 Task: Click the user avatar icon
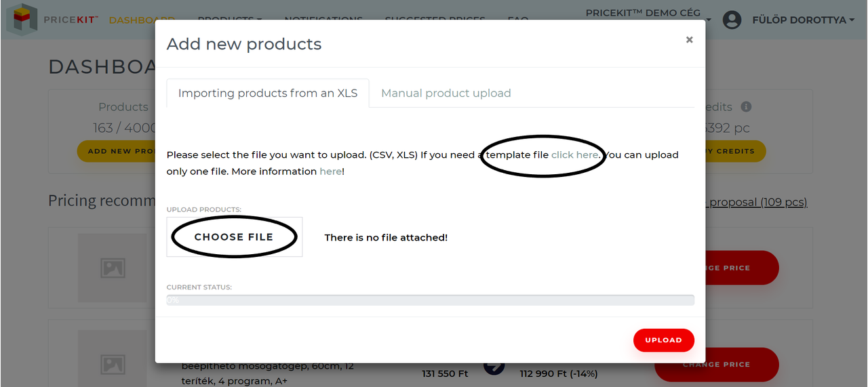pyautogui.click(x=732, y=20)
